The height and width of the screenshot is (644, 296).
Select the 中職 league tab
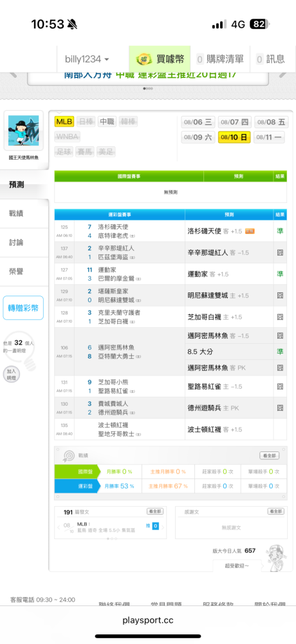[x=107, y=122]
